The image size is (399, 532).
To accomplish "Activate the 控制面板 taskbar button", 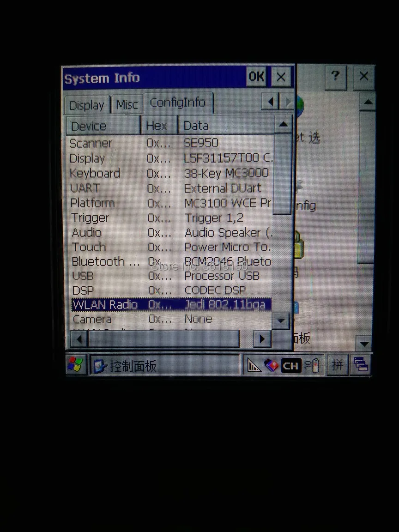I will tap(165, 365).
